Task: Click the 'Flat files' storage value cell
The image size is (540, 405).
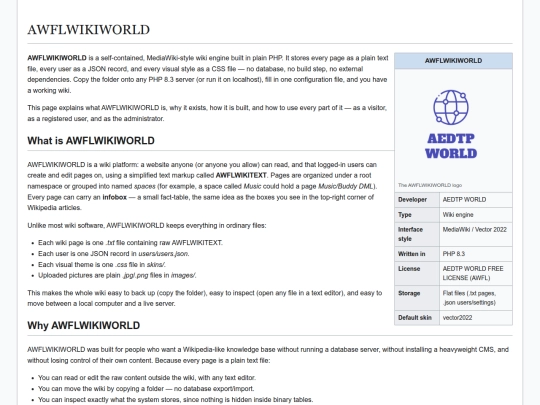Action: pyautogui.click(x=476, y=298)
